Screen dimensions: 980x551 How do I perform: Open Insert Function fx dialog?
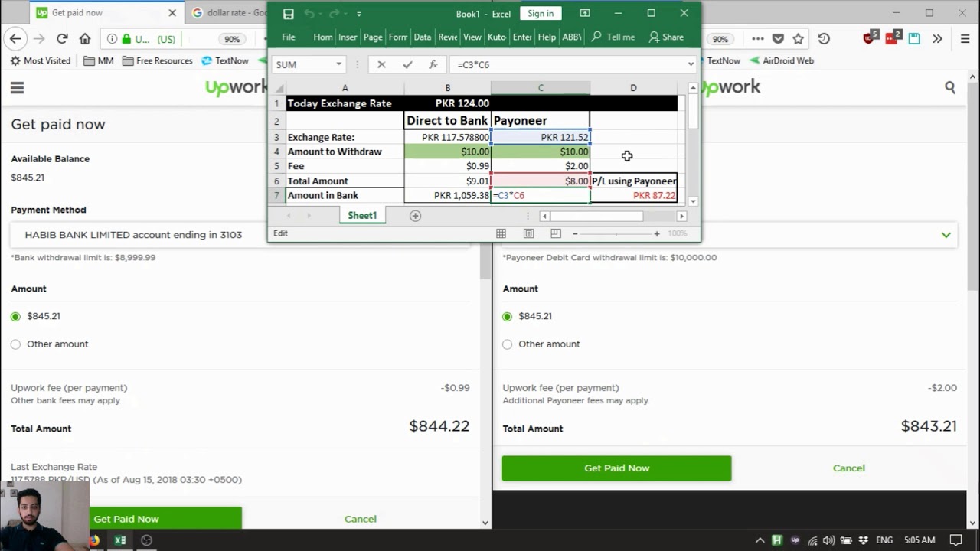pos(433,65)
